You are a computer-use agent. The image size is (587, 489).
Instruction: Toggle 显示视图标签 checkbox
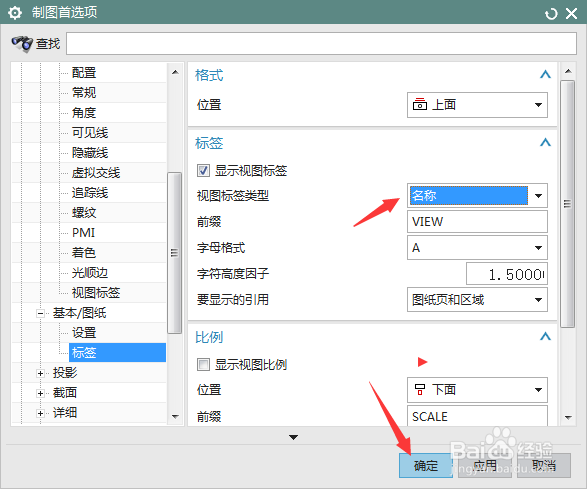[203, 171]
